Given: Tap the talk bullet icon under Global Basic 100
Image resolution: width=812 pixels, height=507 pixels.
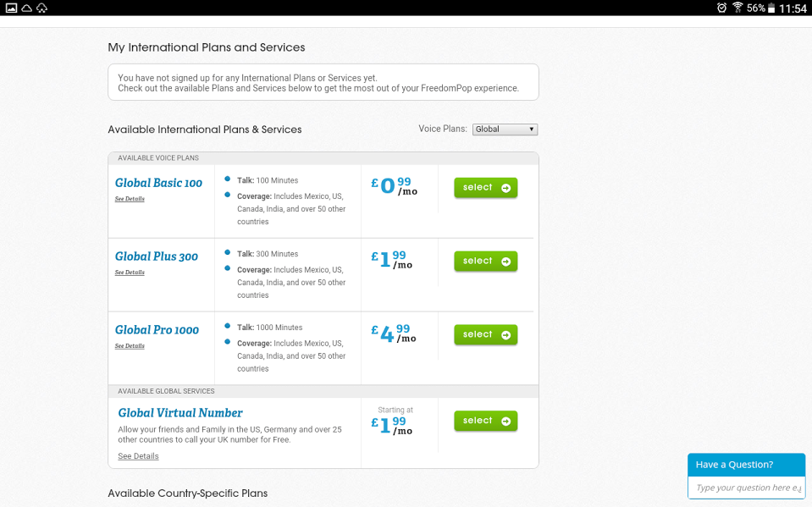Looking at the screenshot, I should (227, 179).
